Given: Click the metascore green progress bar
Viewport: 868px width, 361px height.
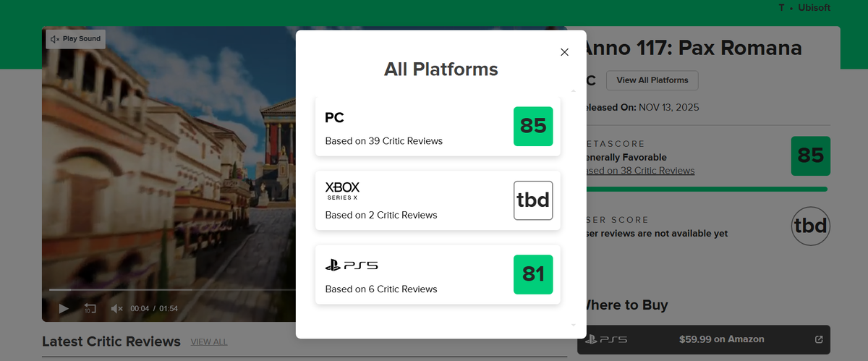Looking at the screenshot, I should click(707, 189).
